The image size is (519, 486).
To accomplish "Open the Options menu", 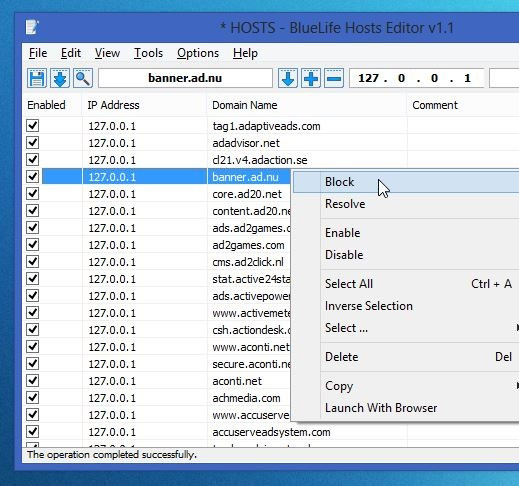I will pyautogui.click(x=198, y=53).
